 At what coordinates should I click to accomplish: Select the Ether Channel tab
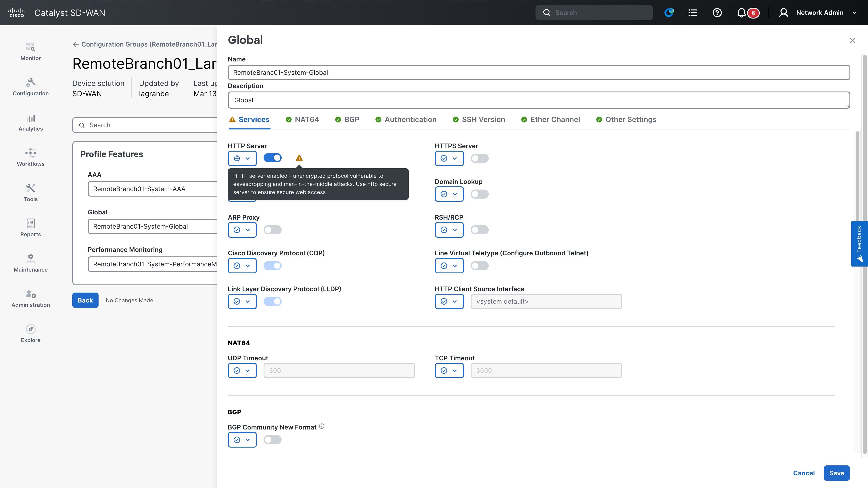click(x=555, y=119)
